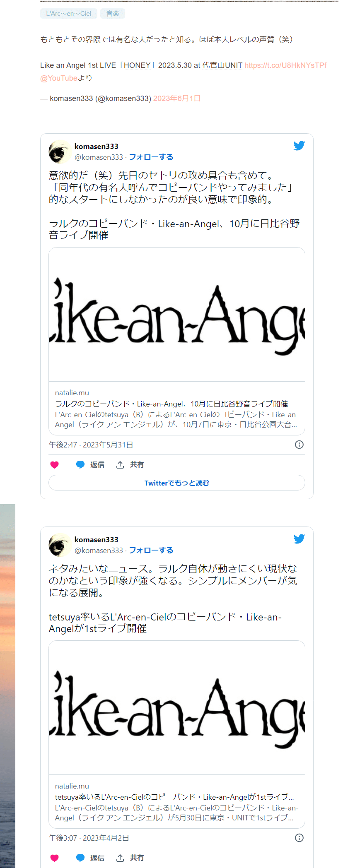The width and height of the screenshot is (355, 868).
Task: Open komasen333 avatar on first tweet
Action: point(60,152)
